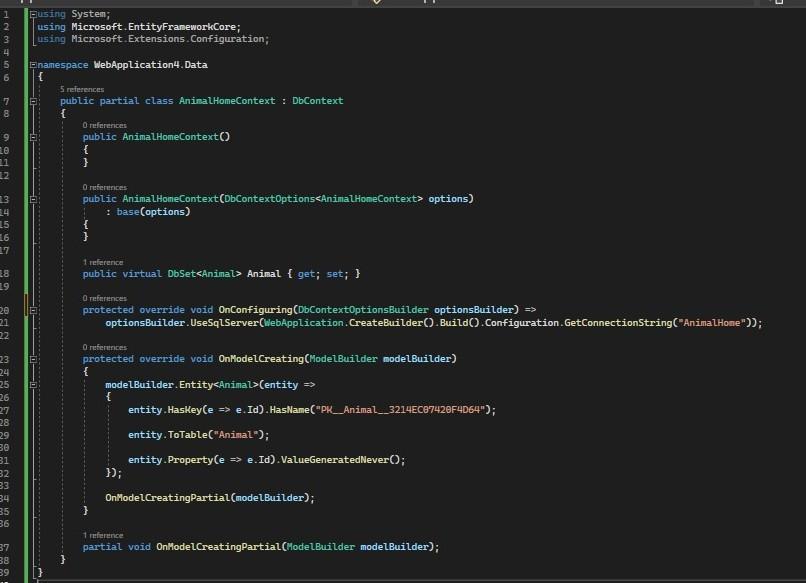This screenshot has width=806, height=583.
Task: Click line number 27 in the margin
Action: coord(5,410)
